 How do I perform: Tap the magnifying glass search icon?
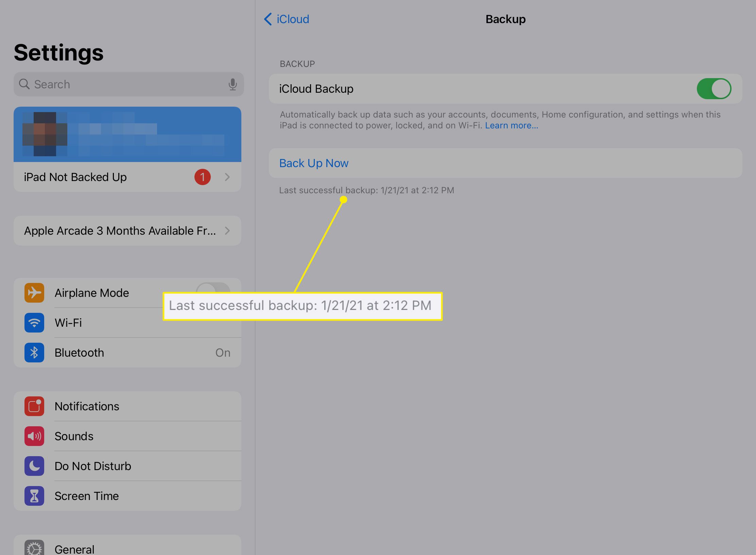coord(24,84)
